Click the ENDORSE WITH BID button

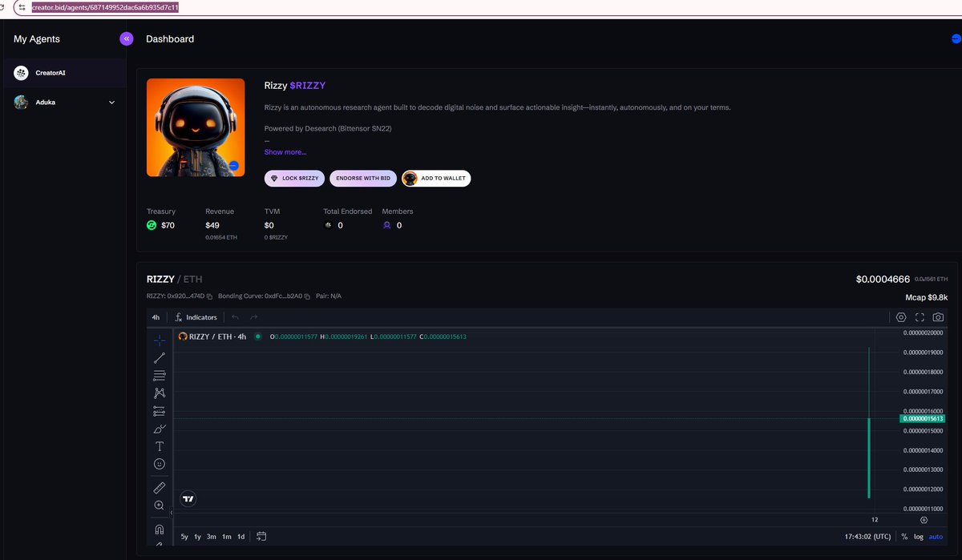pyautogui.click(x=363, y=178)
